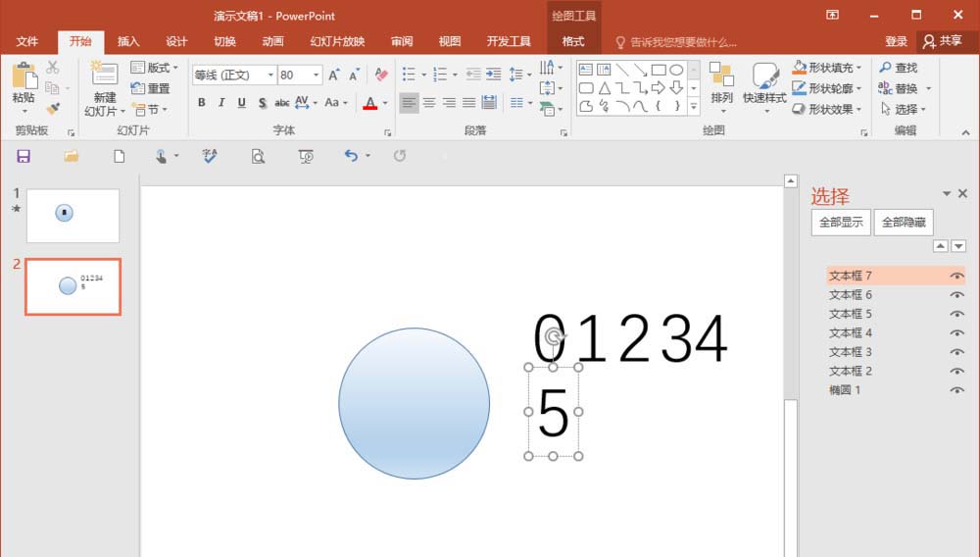The height and width of the screenshot is (557, 980).
Task: Click the Format Painter brush icon
Action: click(x=53, y=109)
